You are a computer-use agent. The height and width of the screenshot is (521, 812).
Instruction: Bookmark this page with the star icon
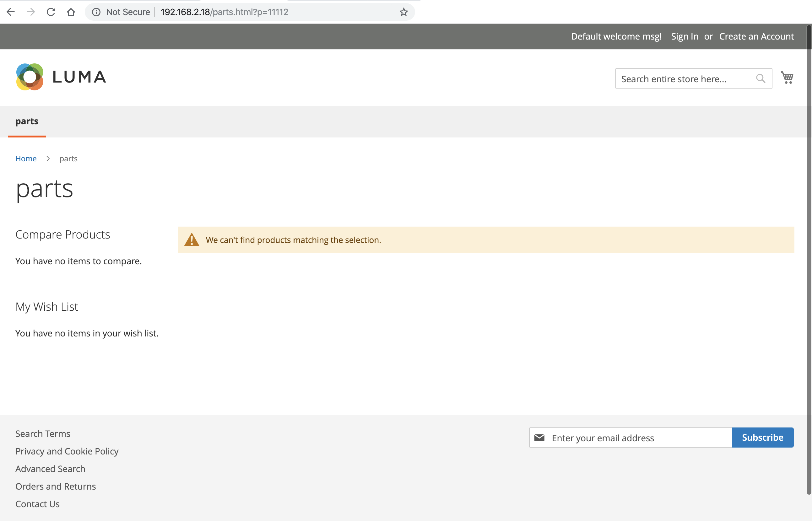[x=403, y=12]
